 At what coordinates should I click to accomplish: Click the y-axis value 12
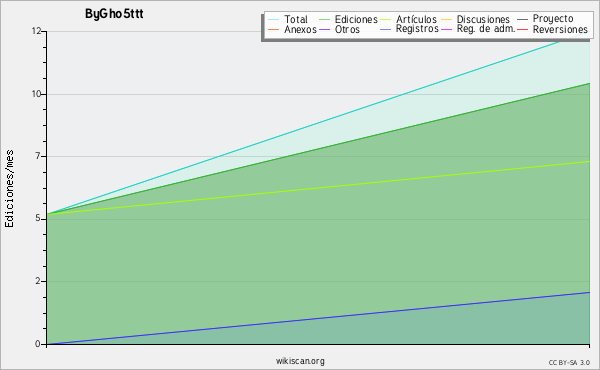tap(37, 31)
